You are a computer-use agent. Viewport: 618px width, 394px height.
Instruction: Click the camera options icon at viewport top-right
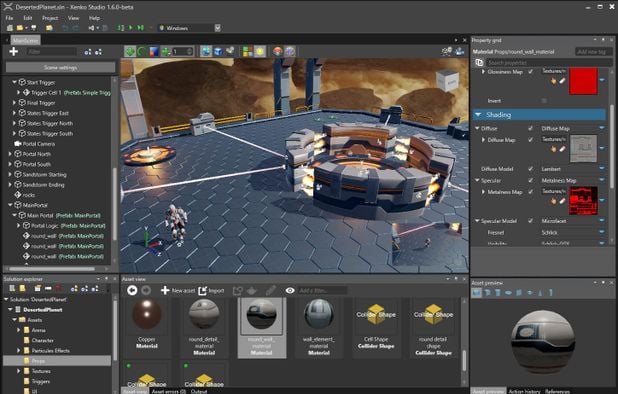click(x=459, y=51)
